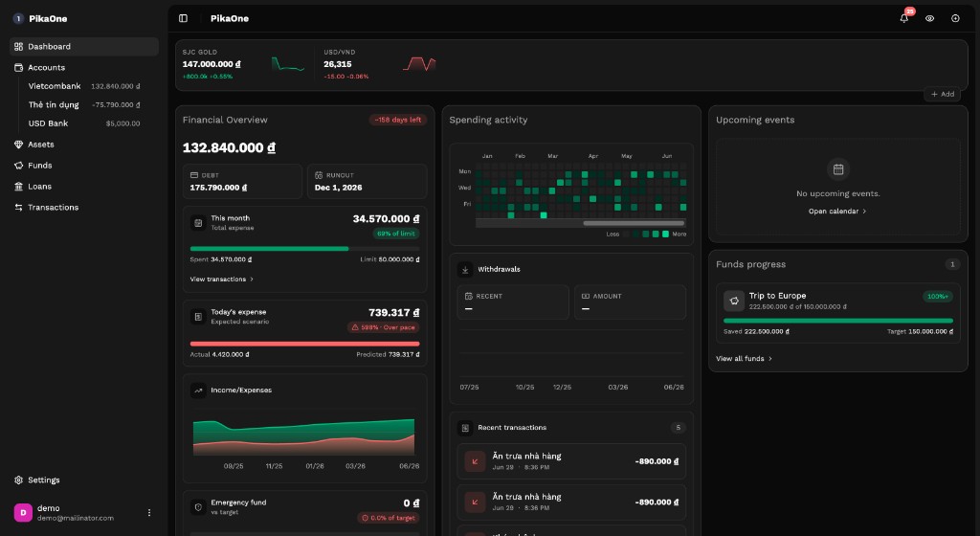
Task: Open Accounts in the sidebar
Action: pyautogui.click(x=84, y=67)
